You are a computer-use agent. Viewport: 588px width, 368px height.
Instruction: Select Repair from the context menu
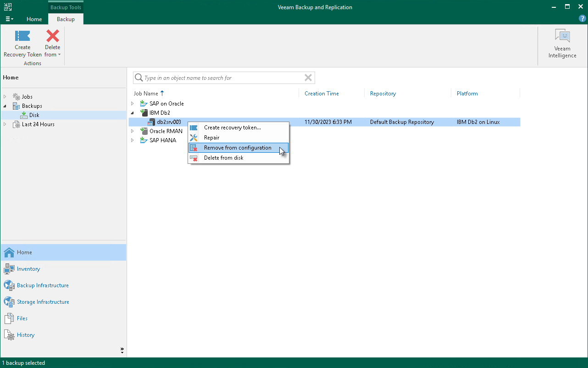point(238,138)
